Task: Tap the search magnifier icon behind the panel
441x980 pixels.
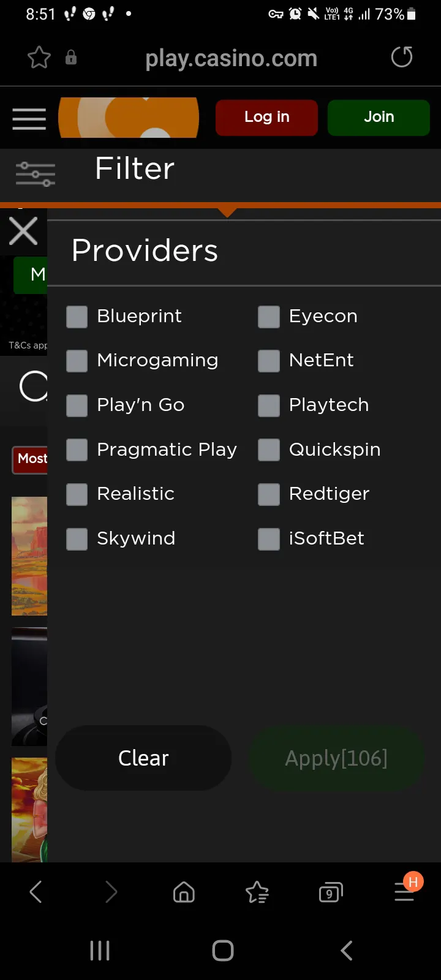Action: point(33,386)
